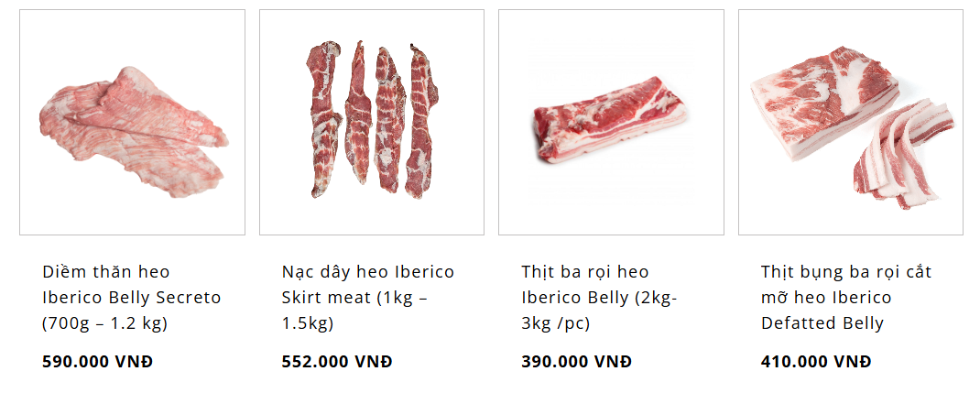
Task: Open the Diềm thăn heo Belly Secreto product image
Action: click(x=133, y=123)
